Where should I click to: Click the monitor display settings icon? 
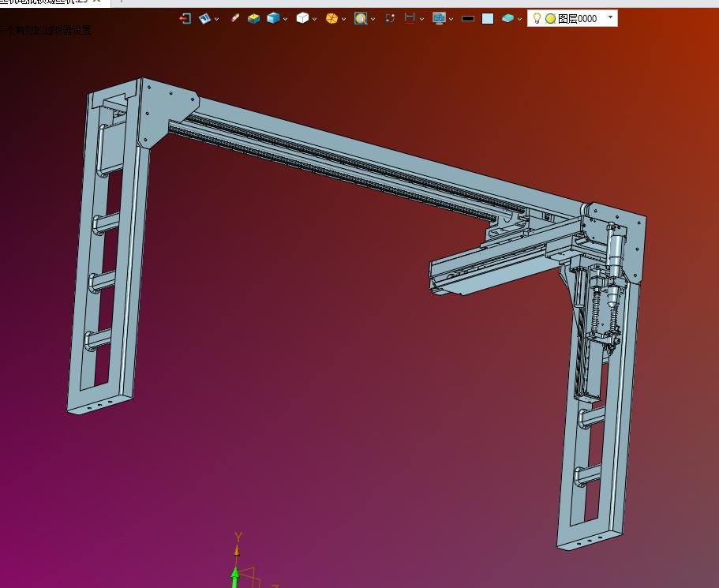pyautogui.click(x=440, y=18)
